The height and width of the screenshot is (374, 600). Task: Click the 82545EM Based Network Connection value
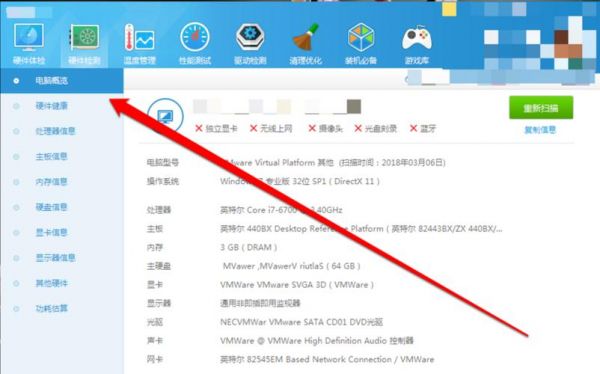click(x=327, y=359)
